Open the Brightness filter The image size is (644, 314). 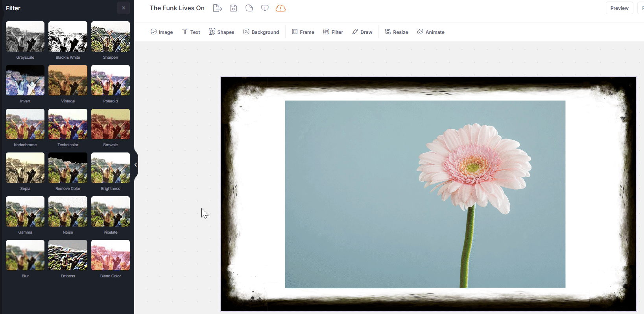(111, 168)
